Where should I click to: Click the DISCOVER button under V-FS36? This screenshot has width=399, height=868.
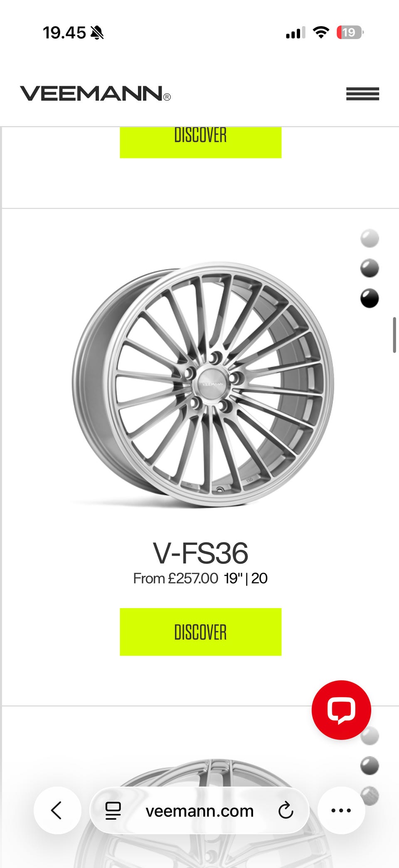[200, 632]
